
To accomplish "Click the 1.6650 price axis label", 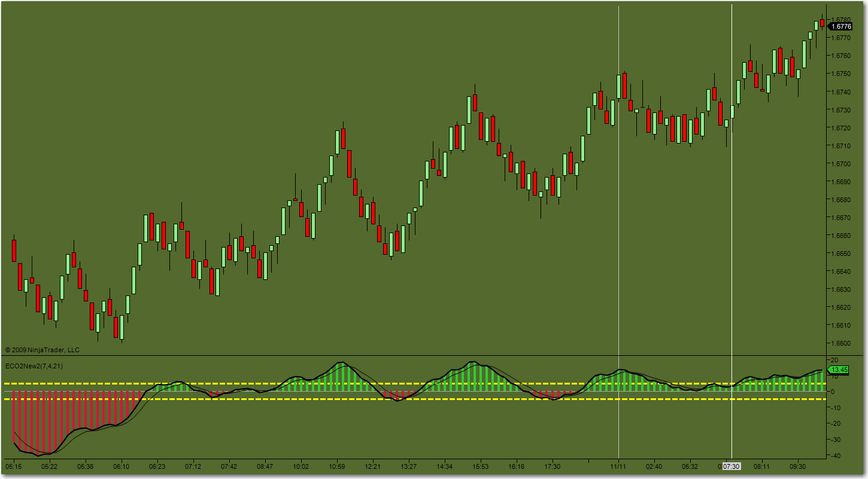I will coord(841,253).
